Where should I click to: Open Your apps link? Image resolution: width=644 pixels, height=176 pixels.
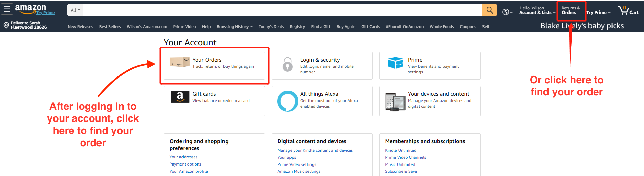pyautogui.click(x=286, y=157)
